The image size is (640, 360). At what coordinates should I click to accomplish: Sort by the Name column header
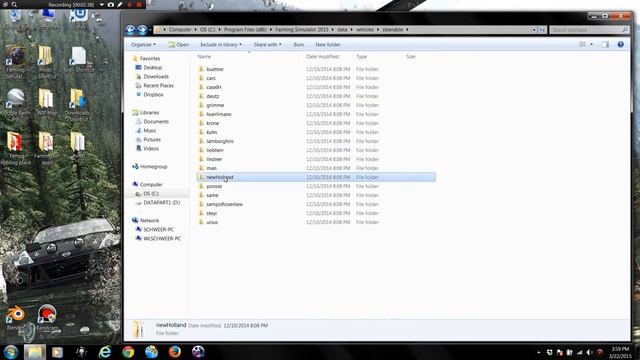point(204,57)
